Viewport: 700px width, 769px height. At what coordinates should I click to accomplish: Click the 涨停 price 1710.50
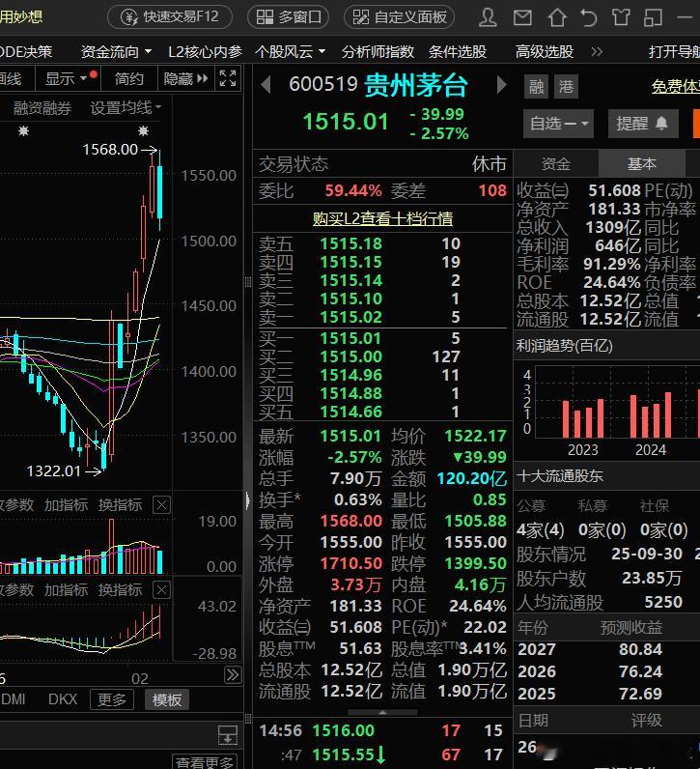[351, 563]
